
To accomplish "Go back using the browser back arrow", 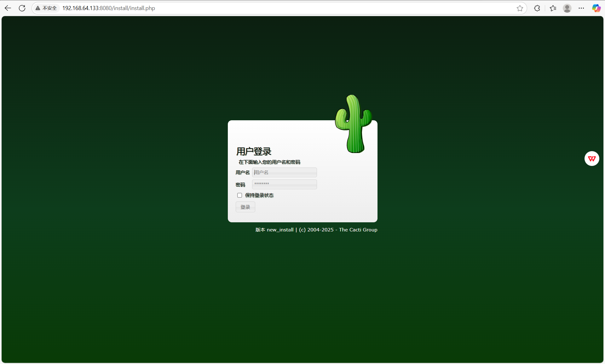I will (8, 8).
